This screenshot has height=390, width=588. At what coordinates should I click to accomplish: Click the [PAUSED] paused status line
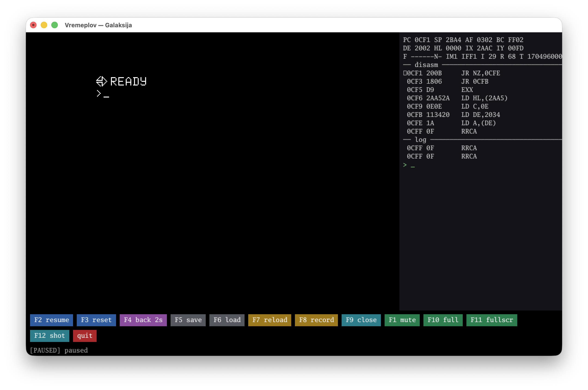[59, 350]
